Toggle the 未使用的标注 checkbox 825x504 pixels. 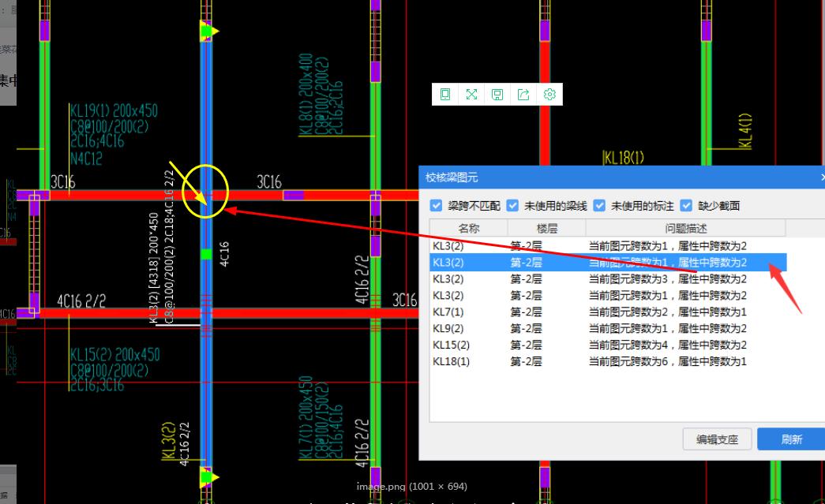coord(599,206)
